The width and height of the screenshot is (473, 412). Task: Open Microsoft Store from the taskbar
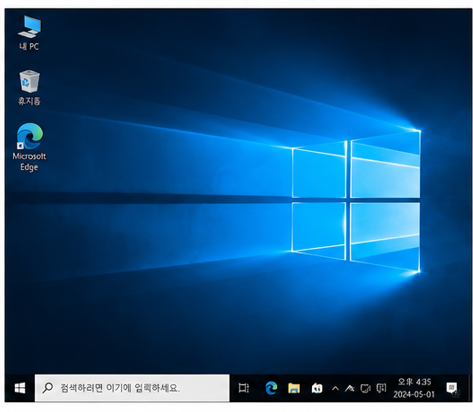[317, 388]
